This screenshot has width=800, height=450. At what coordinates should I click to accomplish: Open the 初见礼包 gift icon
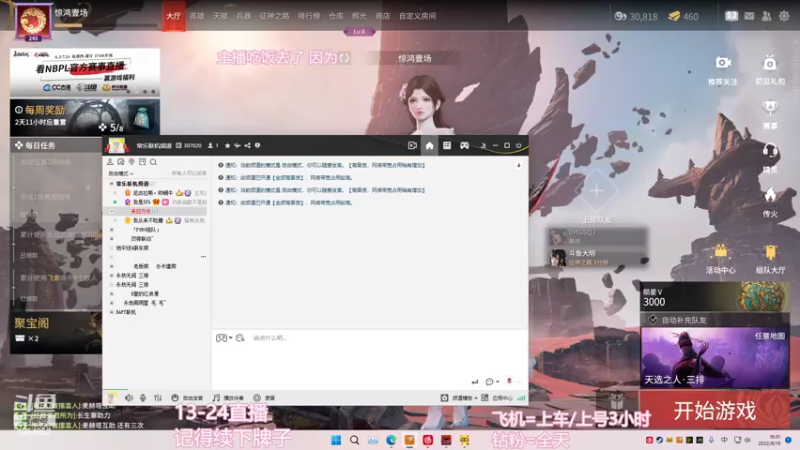click(x=770, y=63)
